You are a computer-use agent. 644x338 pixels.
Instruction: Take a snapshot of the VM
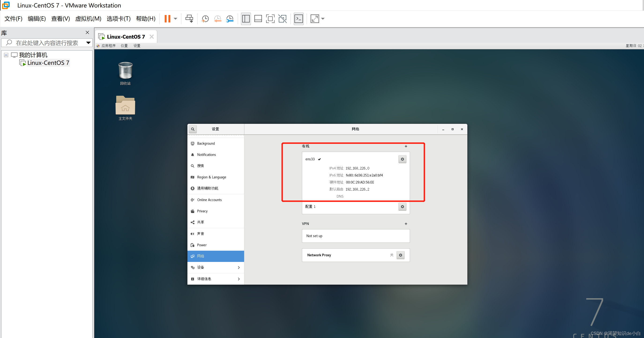[205, 19]
